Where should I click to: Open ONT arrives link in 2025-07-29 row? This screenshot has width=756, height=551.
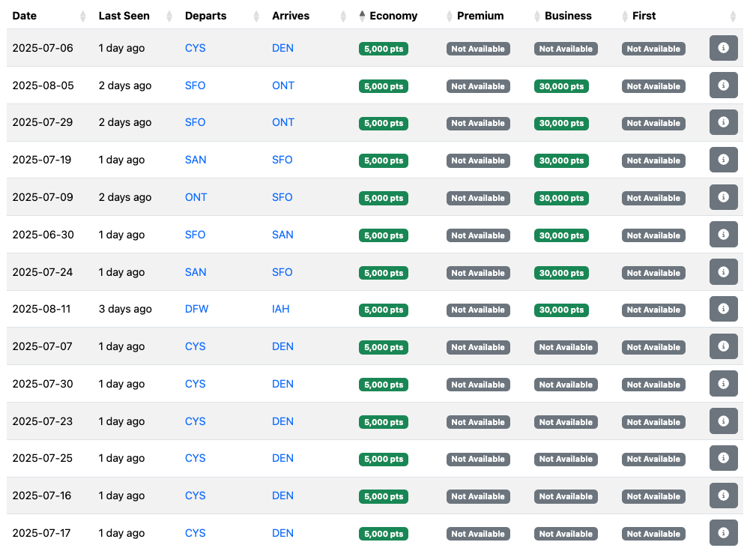point(283,122)
